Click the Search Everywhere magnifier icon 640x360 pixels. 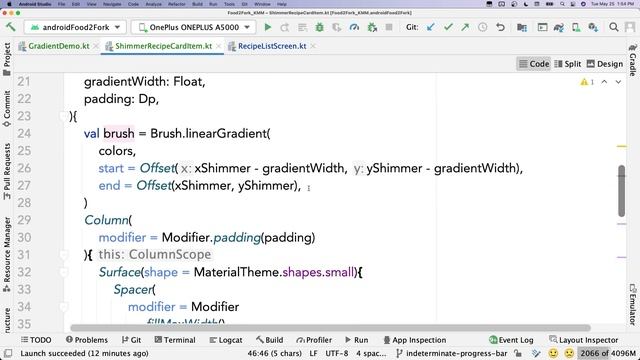click(x=613, y=27)
